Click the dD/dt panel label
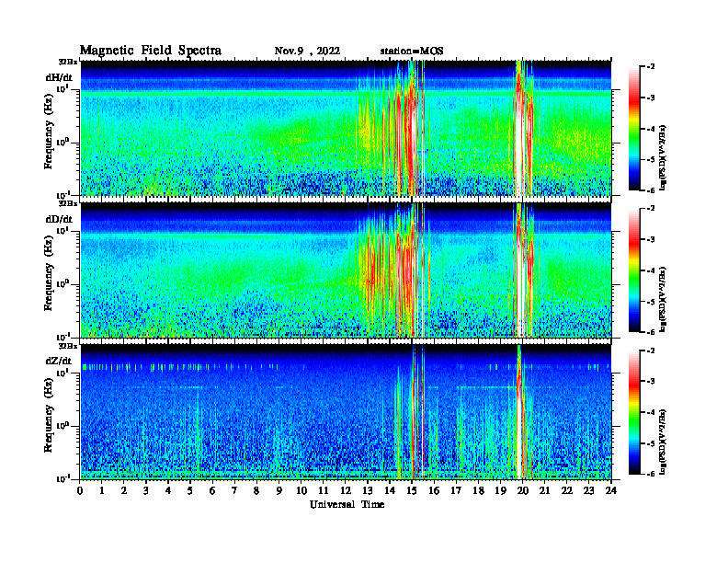Image resolution: width=728 pixels, height=563 pixels. tap(59, 219)
